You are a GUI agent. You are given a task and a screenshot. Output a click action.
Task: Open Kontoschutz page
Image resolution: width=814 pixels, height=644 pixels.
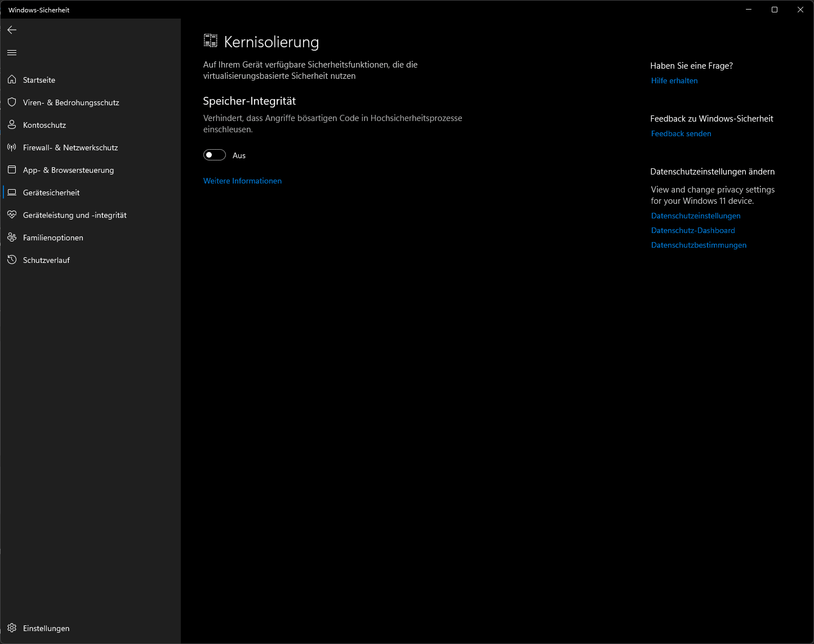click(x=90, y=125)
